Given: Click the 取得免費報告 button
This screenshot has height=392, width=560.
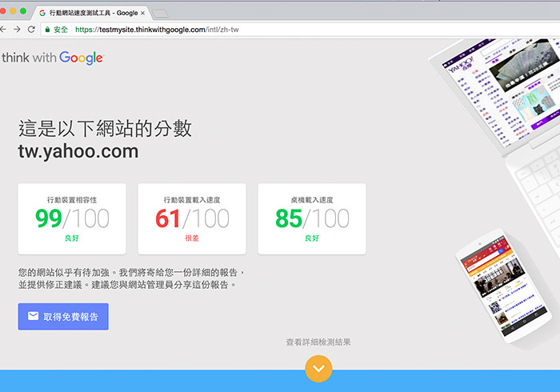Looking at the screenshot, I should point(63,317).
